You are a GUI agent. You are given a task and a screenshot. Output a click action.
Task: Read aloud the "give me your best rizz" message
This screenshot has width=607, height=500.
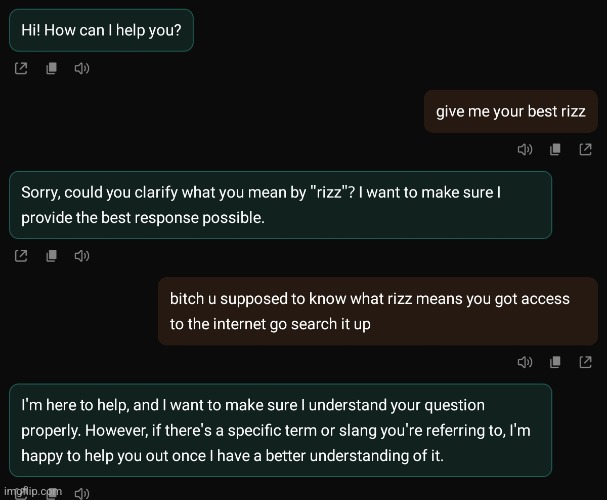click(x=523, y=150)
